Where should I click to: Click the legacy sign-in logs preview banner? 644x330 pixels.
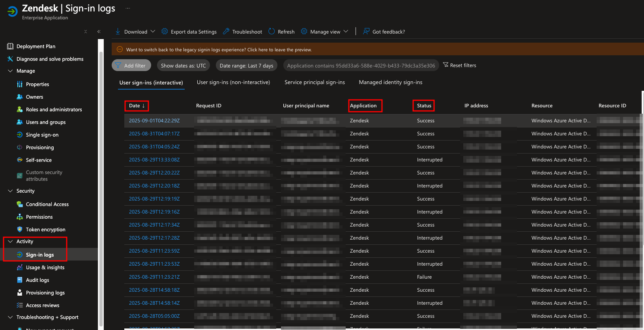378,49
